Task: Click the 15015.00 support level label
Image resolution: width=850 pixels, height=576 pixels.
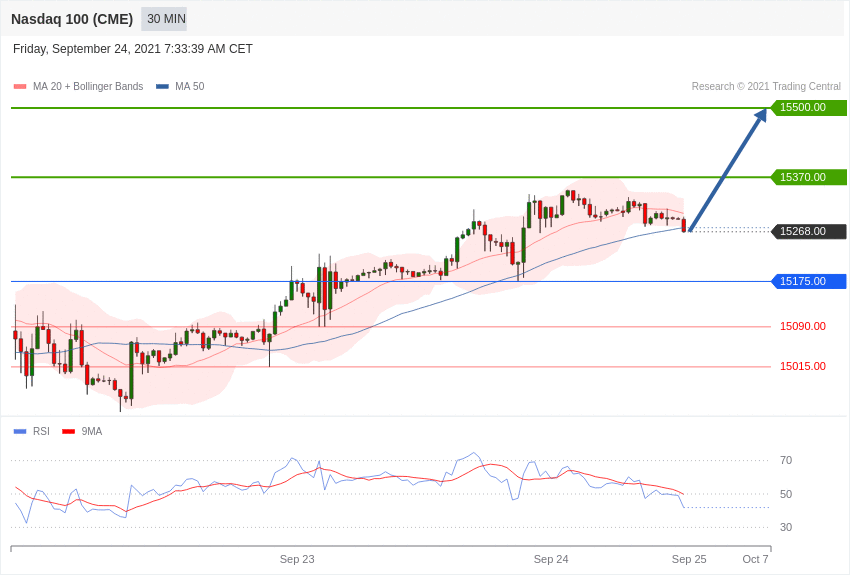Action: 803,366
